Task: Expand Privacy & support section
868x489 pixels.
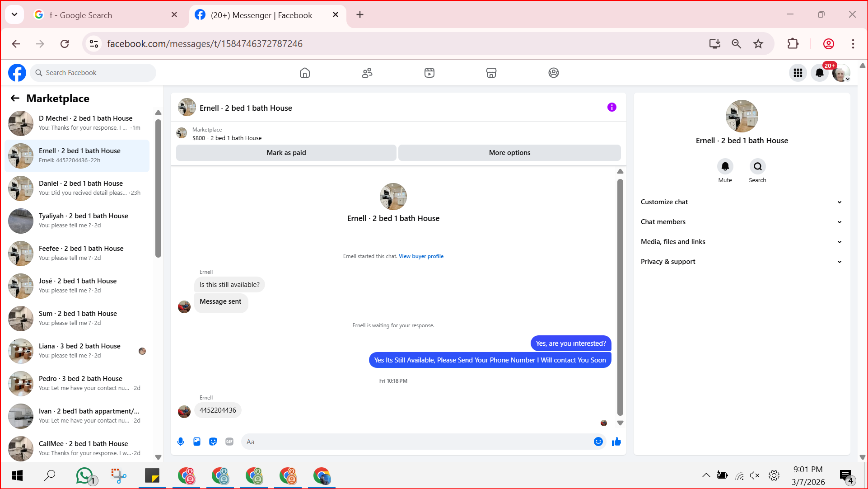Action: coord(742,262)
